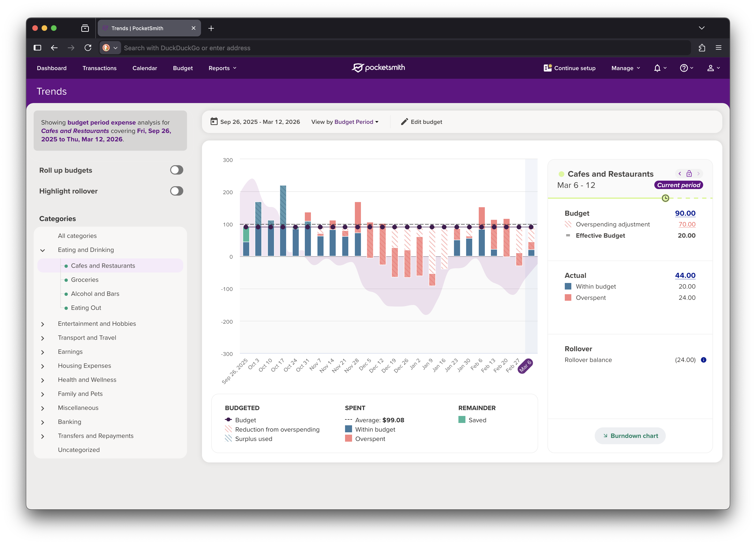Enable the Roll up budgets toggle
Screen dimensions: 756x544
176,170
